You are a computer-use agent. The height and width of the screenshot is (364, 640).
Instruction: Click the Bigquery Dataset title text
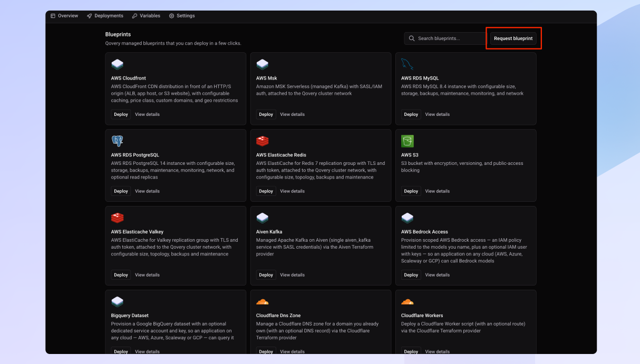click(x=130, y=316)
